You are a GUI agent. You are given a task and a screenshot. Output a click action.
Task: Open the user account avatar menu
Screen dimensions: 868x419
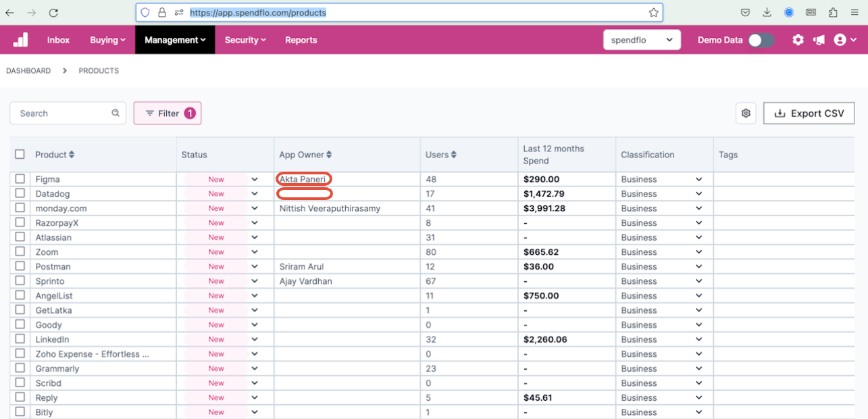845,40
